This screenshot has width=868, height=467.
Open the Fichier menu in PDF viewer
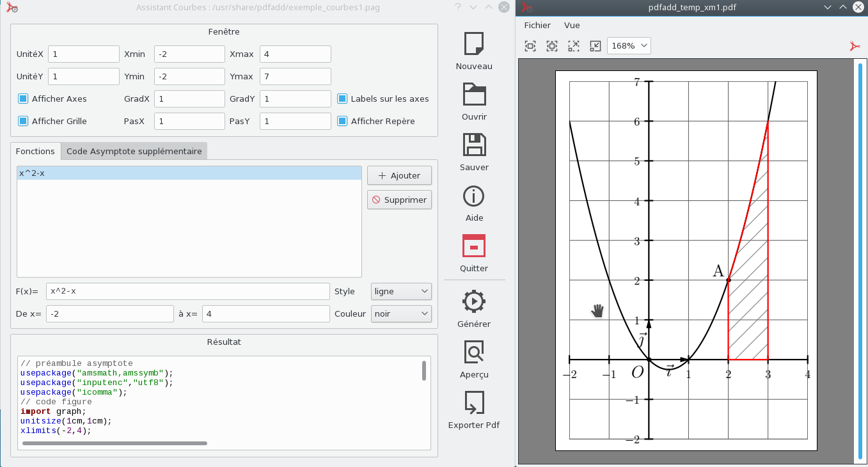point(537,26)
